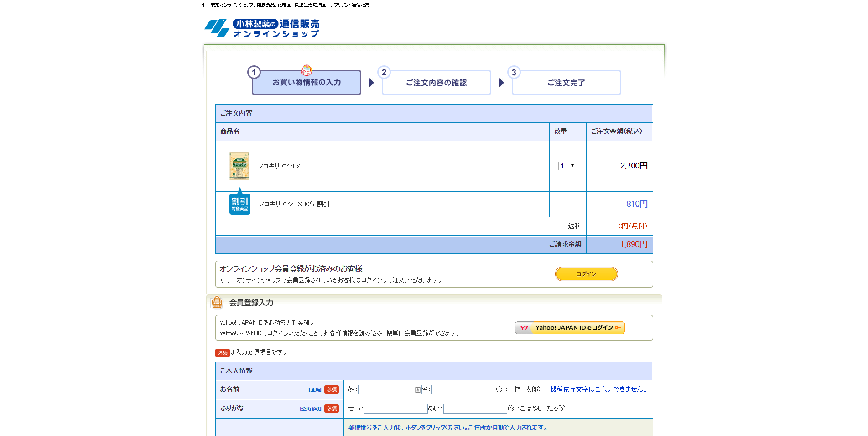The height and width of the screenshot is (436, 868).
Task: Click step 1 お買い物情報の入力
Action: pos(307,82)
